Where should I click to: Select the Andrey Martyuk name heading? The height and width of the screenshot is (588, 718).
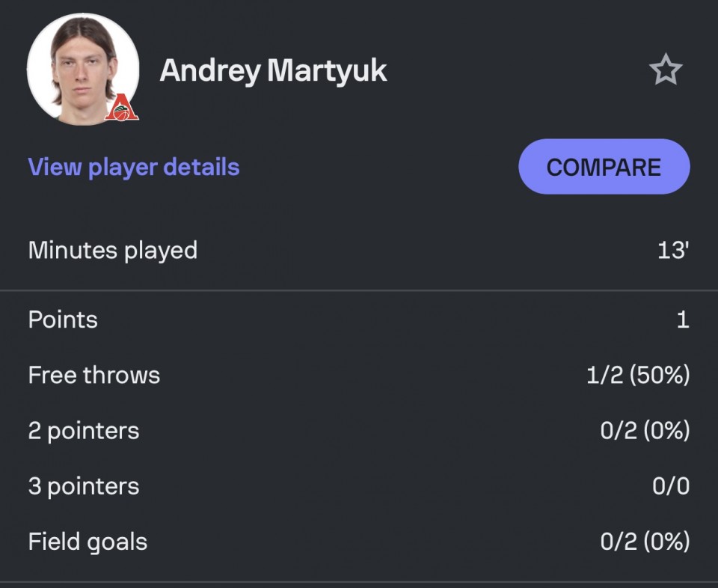tap(274, 70)
